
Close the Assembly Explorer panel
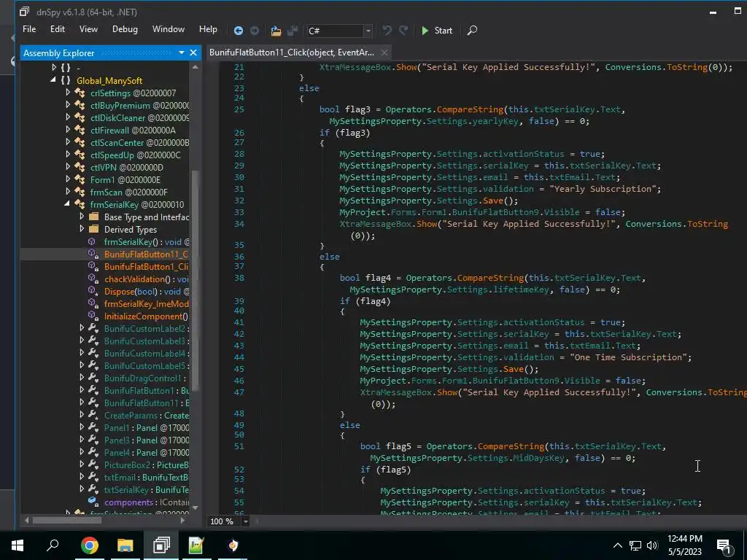pyautogui.click(x=193, y=52)
